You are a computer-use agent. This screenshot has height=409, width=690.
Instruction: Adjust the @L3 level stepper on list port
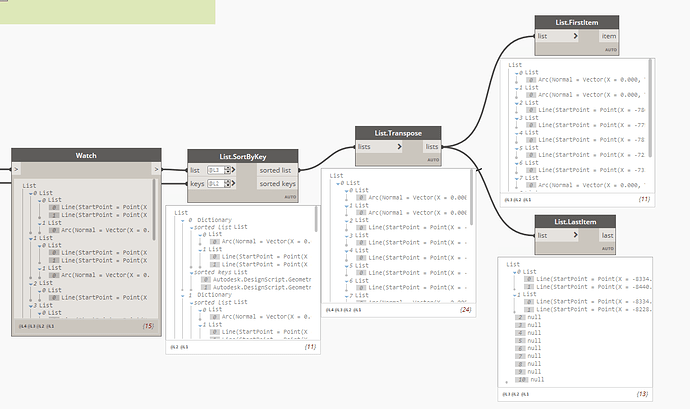tap(227, 170)
